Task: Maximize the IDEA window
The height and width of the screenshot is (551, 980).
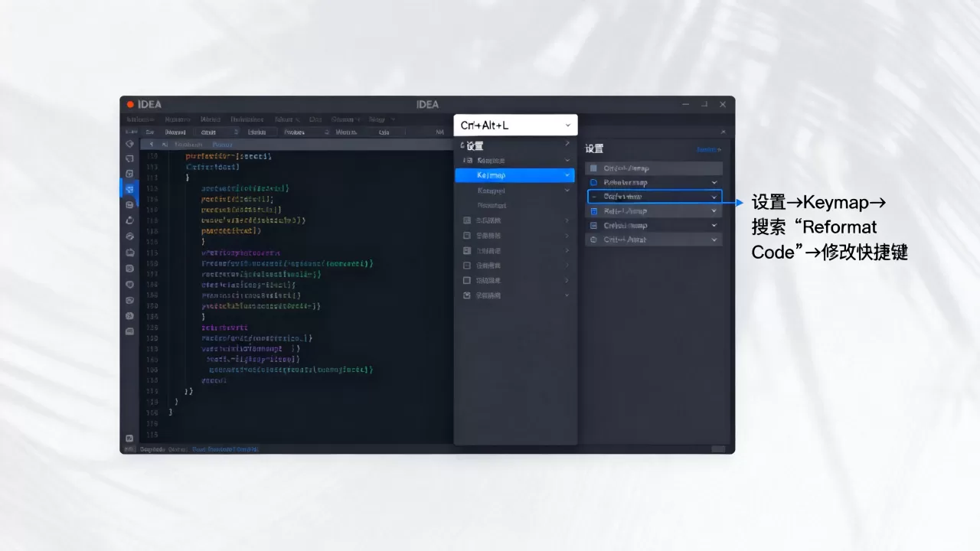Action: [x=704, y=104]
